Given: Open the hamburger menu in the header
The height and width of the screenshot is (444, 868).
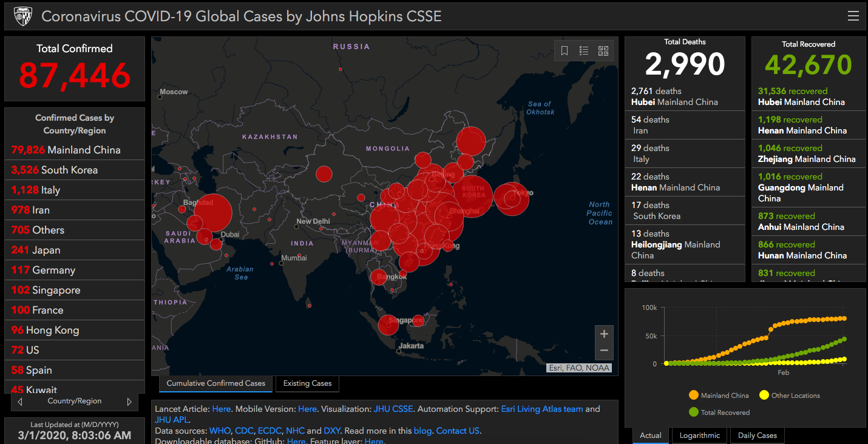Looking at the screenshot, I should (853, 16).
